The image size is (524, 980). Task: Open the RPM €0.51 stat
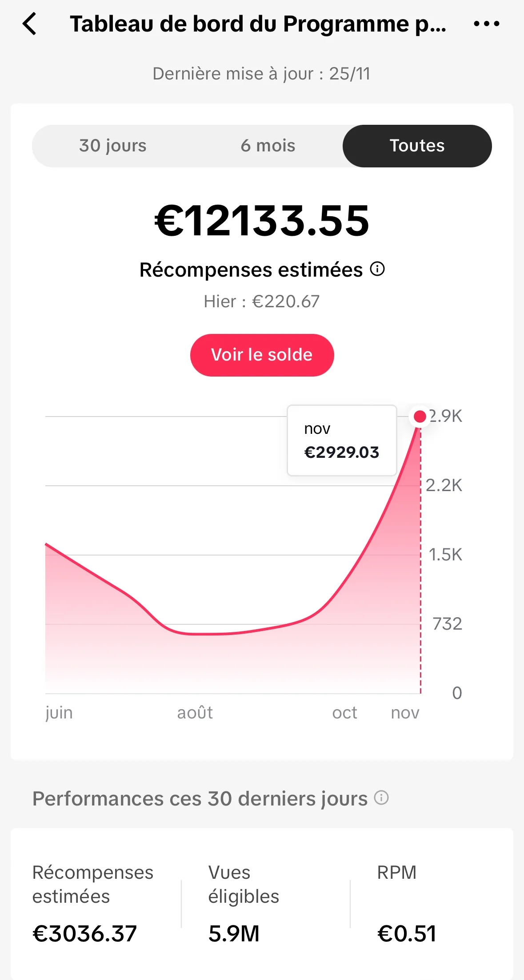pos(406,903)
